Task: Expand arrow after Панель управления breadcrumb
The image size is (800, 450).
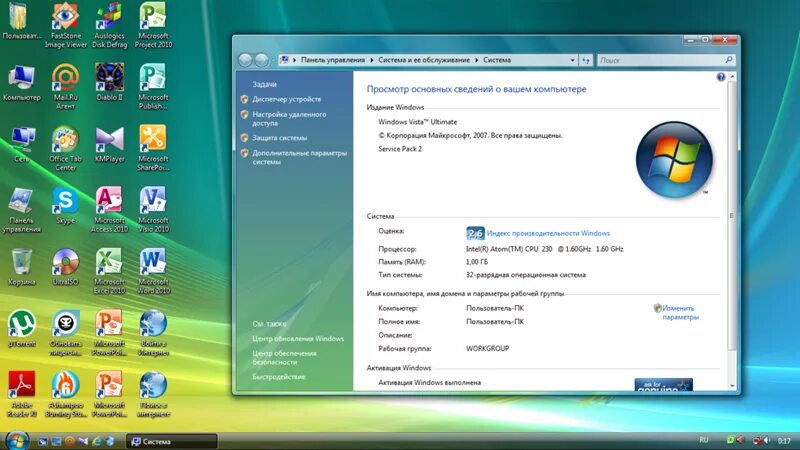Action: tap(371, 60)
